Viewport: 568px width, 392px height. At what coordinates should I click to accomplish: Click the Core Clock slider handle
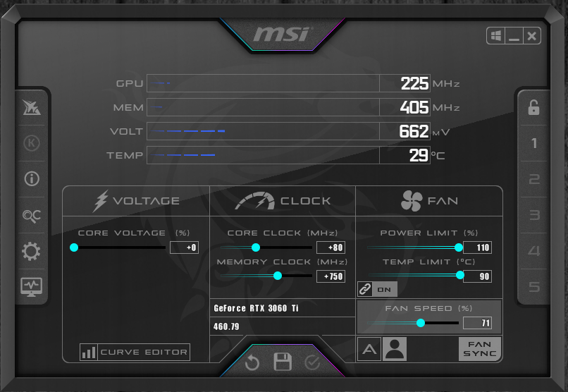tap(256, 247)
